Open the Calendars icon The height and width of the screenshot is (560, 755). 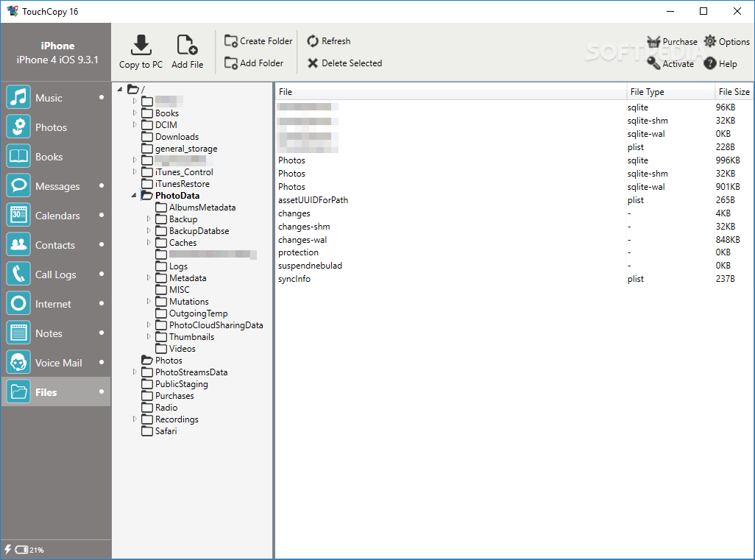click(x=18, y=215)
